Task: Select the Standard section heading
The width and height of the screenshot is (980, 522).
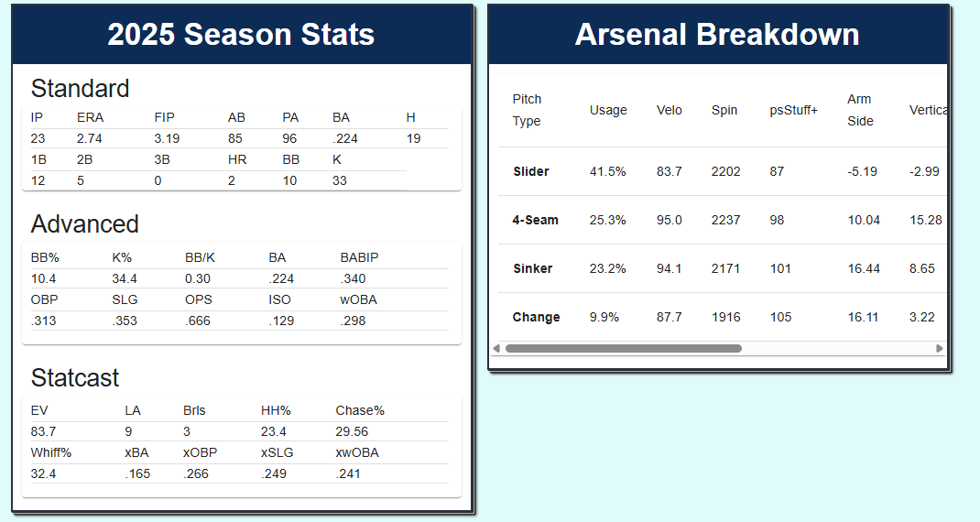Action: (81, 89)
